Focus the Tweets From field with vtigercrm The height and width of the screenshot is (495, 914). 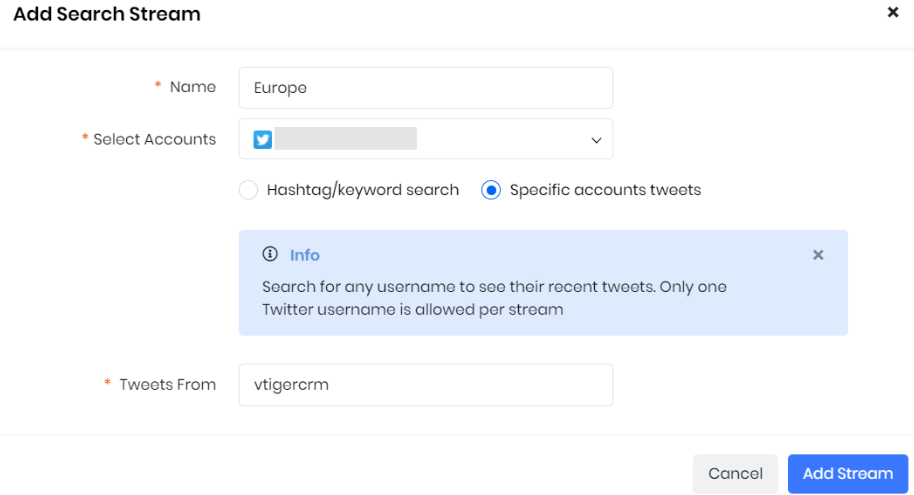426,385
